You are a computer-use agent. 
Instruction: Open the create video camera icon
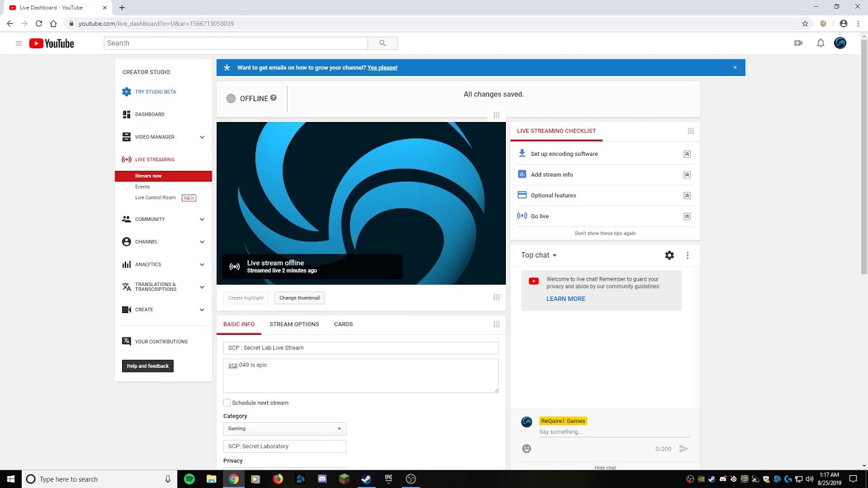point(798,43)
